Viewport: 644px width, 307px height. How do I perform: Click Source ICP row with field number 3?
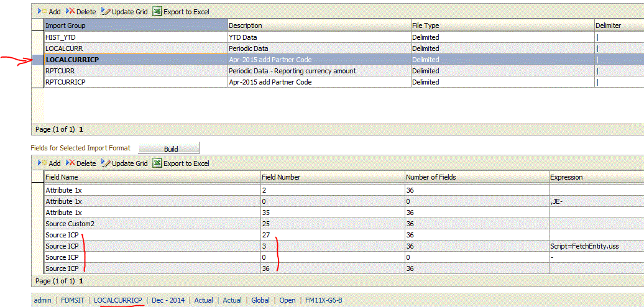pos(338,246)
